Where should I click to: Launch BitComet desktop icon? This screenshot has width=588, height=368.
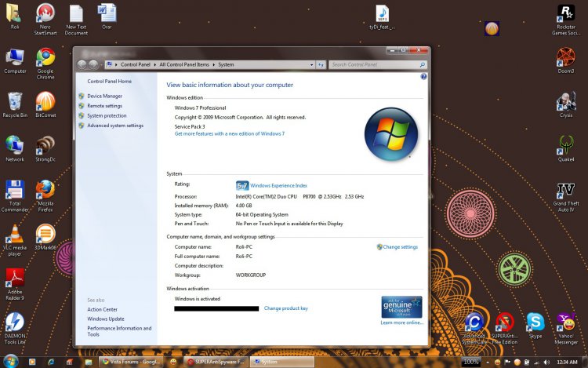pyautogui.click(x=45, y=104)
